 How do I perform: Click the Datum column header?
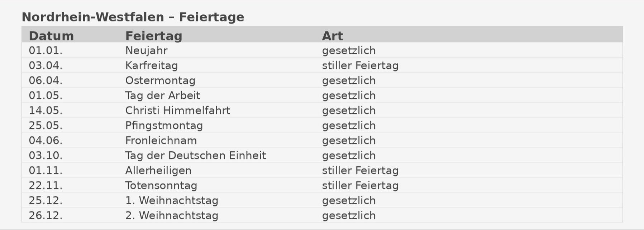(51, 36)
